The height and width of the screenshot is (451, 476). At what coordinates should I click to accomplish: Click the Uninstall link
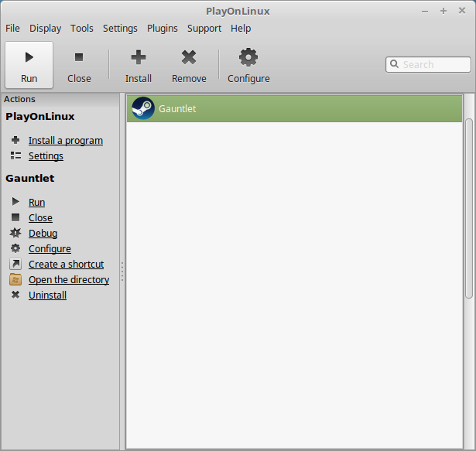tap(47, 295)
